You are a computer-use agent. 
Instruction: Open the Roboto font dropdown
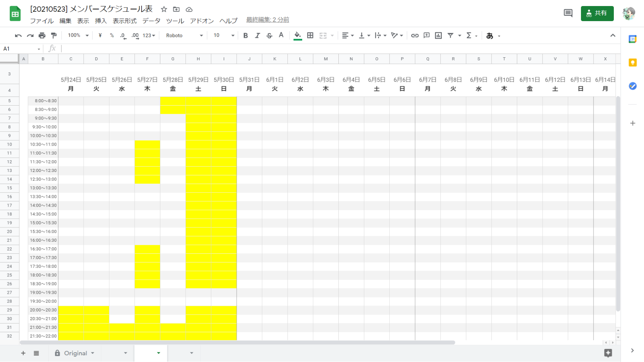tap(184, 35)
